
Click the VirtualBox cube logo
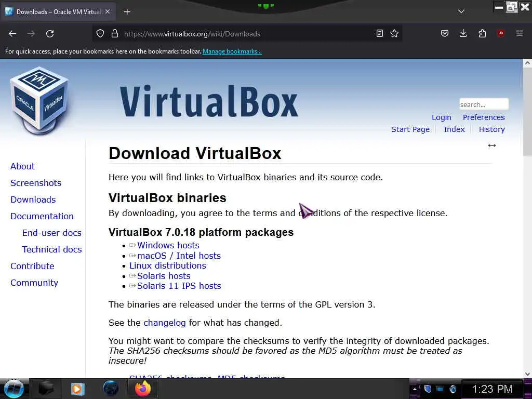39,100
